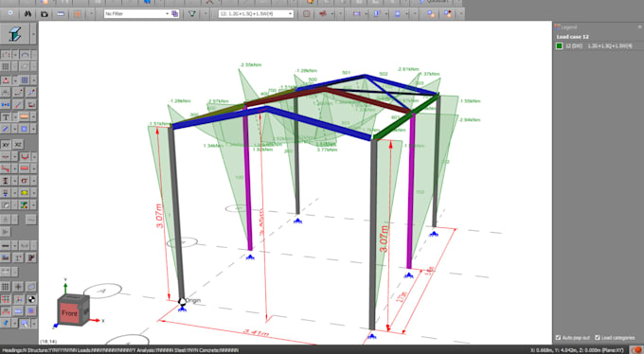Screen dimensions: 644x354
Task: Click the orange member bar icon beside T tool
Action: [x=25, y=117]
